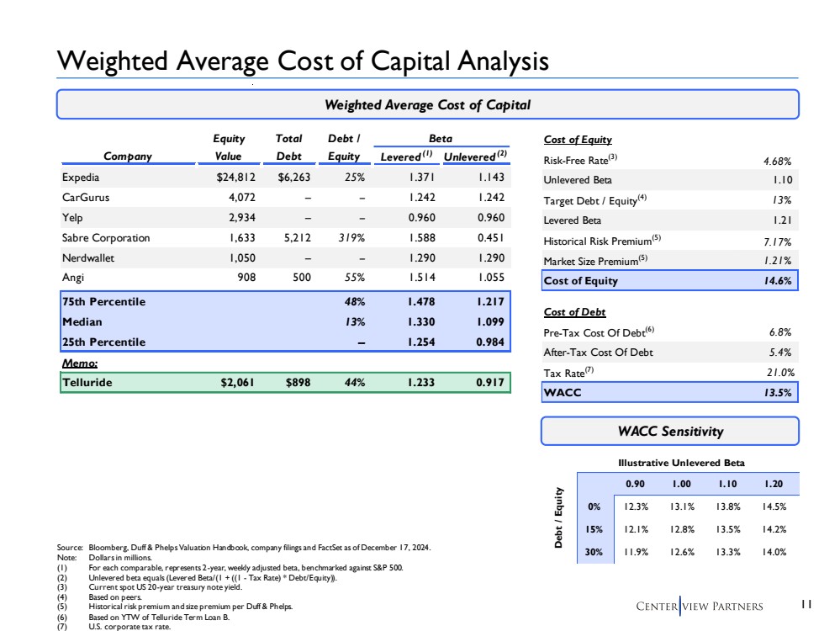Click the 75th Percentile row label
The image size is (840, 631).
pyautogui.click(x=103, y=301)
